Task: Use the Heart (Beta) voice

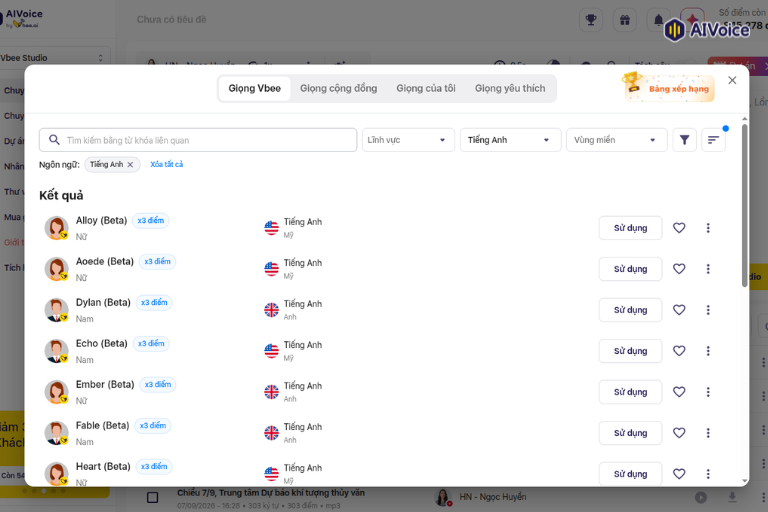Action: tap(630, 474)
